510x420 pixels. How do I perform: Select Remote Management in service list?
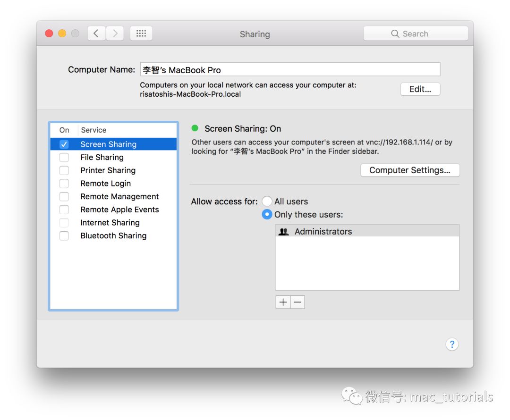coord(119,196)
